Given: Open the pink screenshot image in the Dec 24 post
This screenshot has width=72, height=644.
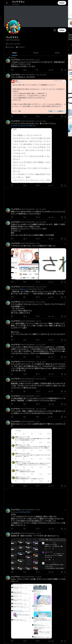Looking at the screenshot, I should click(x=39, y=96).
